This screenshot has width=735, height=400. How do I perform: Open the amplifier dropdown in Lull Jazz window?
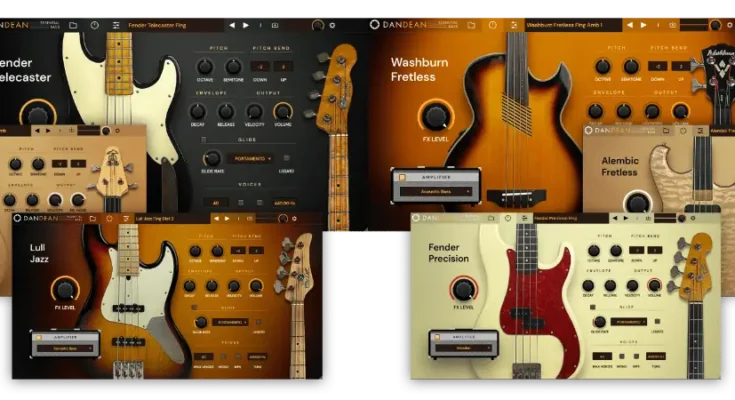click(63, 348)
